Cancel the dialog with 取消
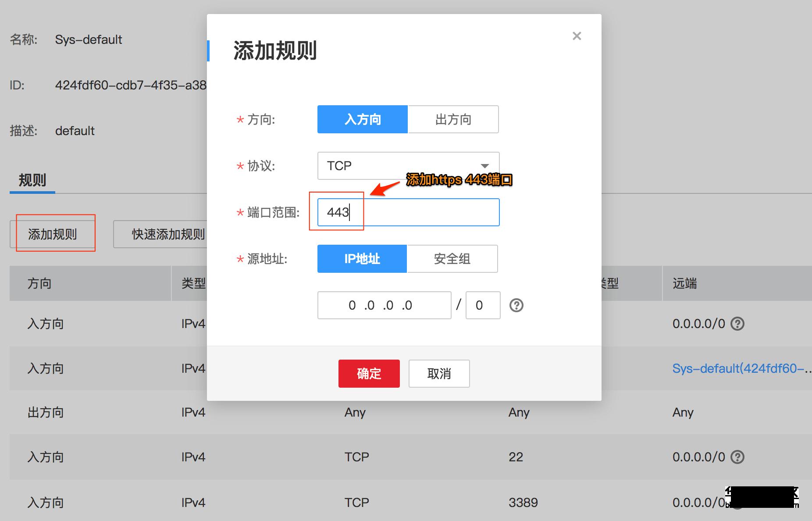812x521 pixels. coord(439,374)
